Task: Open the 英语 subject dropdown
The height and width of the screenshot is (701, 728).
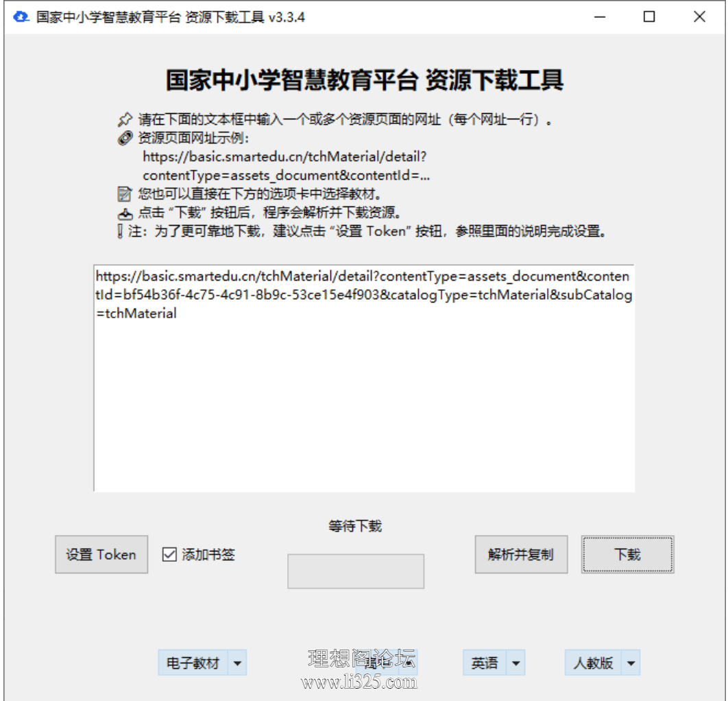Action: 494,663
